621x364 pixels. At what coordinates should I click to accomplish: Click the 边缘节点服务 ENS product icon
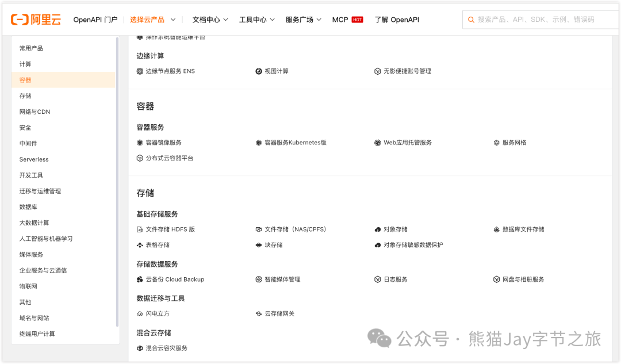140,71
